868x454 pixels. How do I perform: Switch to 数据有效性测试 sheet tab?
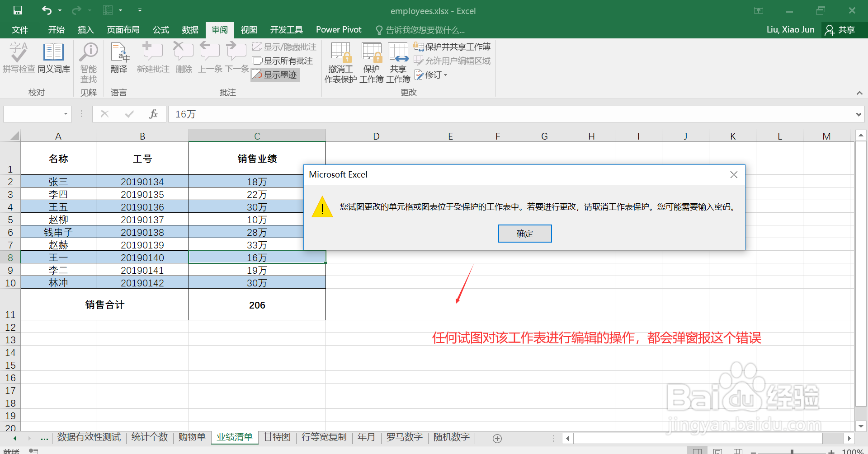point(89,437)
